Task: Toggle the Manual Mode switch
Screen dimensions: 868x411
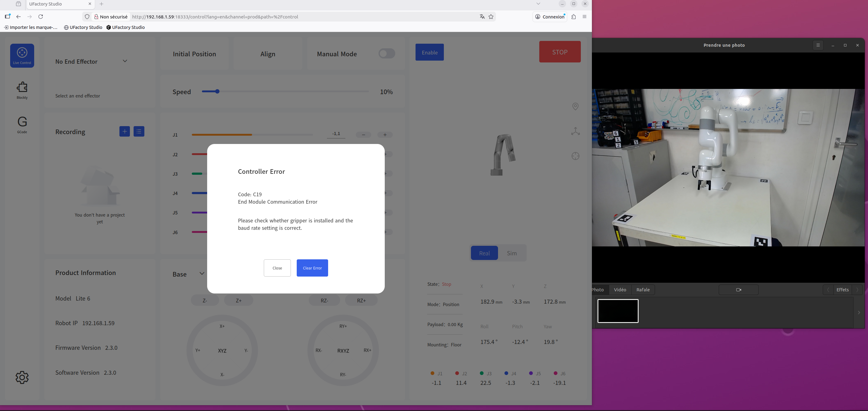Action: [386, 54]
